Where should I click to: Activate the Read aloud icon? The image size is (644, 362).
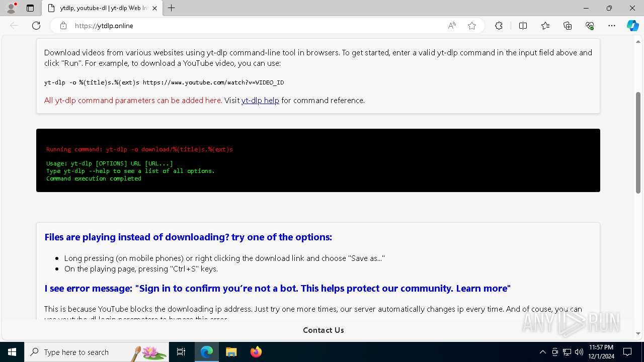(452, 26)
